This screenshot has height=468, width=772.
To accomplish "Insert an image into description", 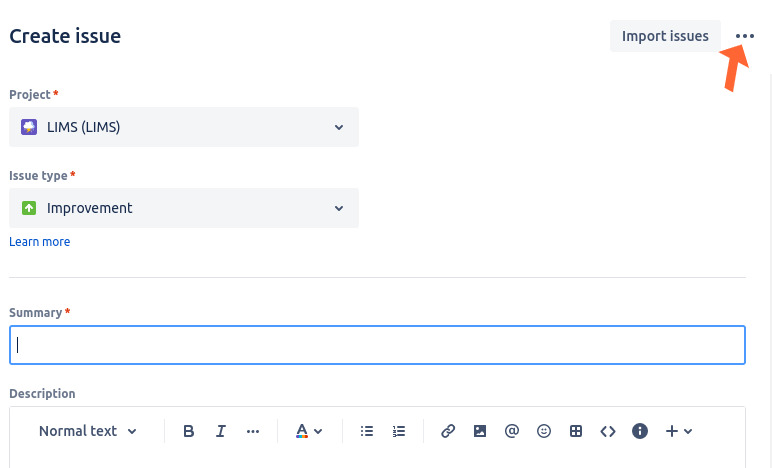I will point(480,431).
